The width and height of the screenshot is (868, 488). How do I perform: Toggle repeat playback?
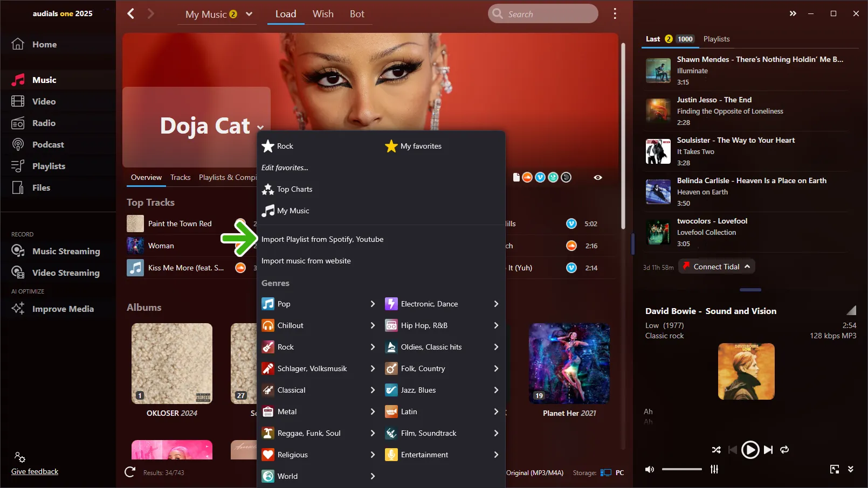[x=784, y=450]
